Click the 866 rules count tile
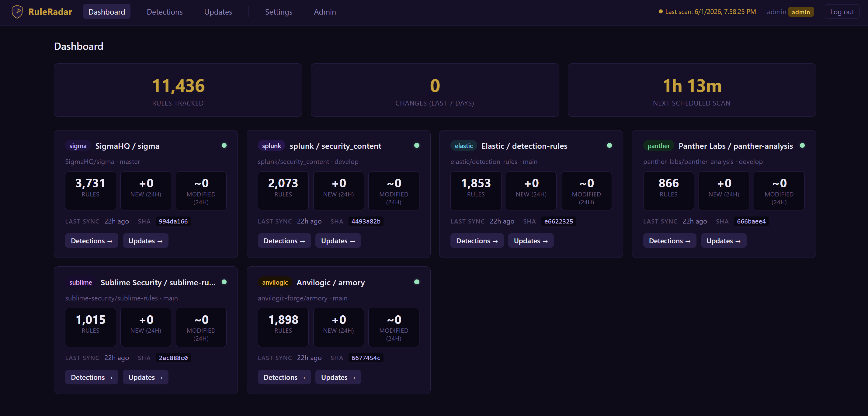Screen dimensions: 868x416 click(x=668, y=191)
